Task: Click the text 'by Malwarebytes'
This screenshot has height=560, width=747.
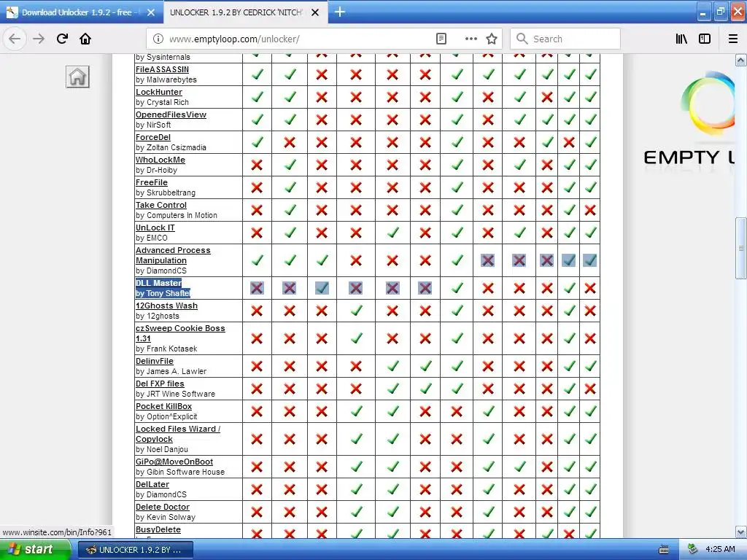Action: [x=166, y=79]
